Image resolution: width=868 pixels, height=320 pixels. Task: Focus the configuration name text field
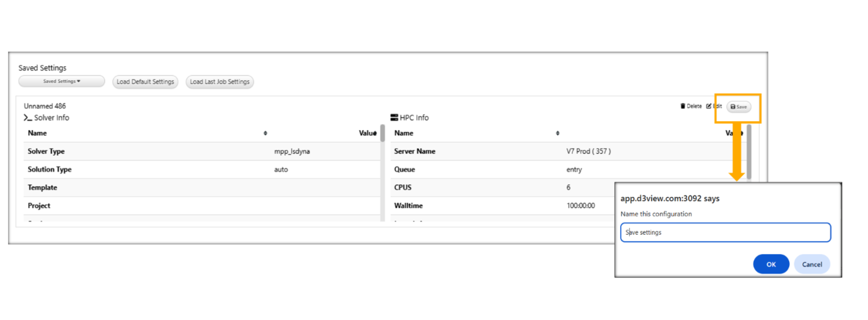coord(725,232)
